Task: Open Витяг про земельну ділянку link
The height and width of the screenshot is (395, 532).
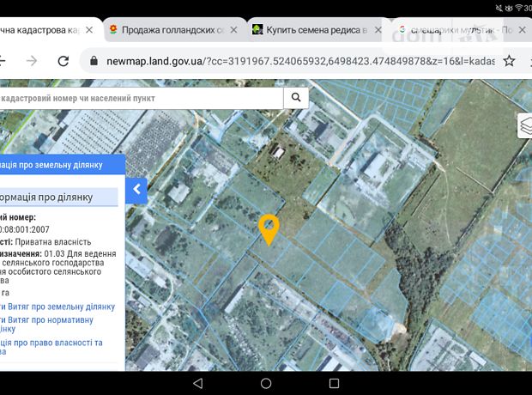Action: 57,307
